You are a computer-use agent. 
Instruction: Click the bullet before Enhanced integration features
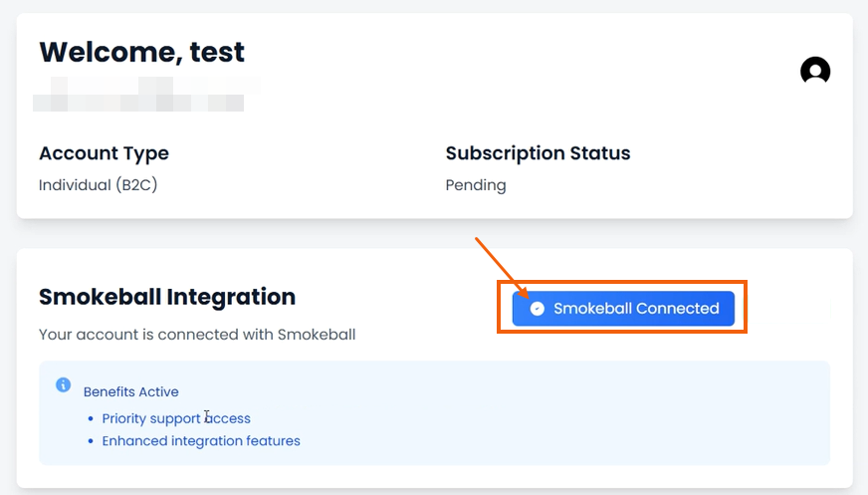[91, 441]
